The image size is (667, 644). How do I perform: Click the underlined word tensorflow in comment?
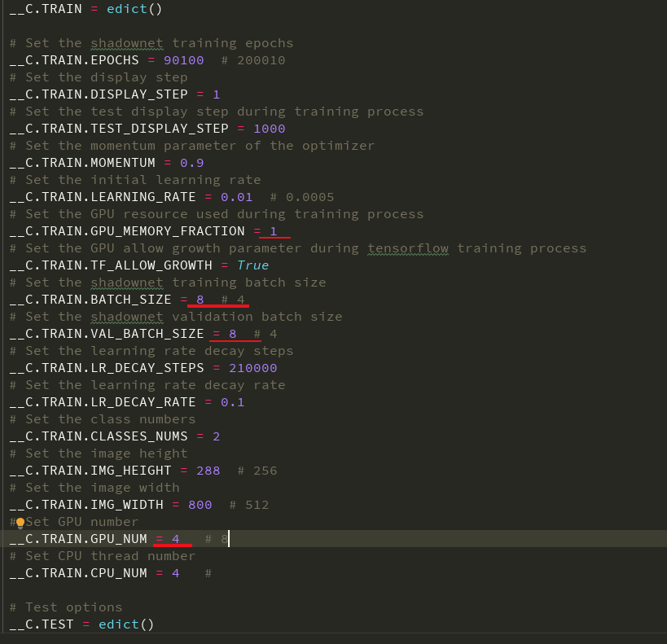[x=407, y=248]
